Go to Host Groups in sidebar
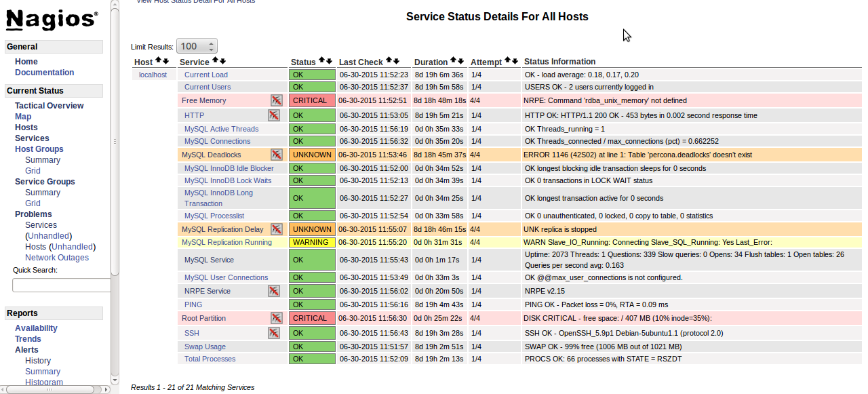The width and height of the screenshot is (868, 394). click(x=39, y=149)
